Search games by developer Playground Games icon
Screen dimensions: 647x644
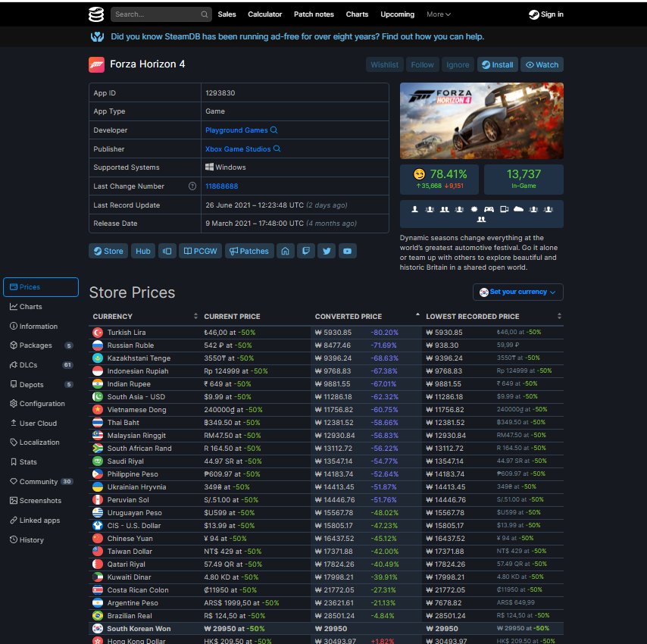pyautogui.click(x=274, y=130)
